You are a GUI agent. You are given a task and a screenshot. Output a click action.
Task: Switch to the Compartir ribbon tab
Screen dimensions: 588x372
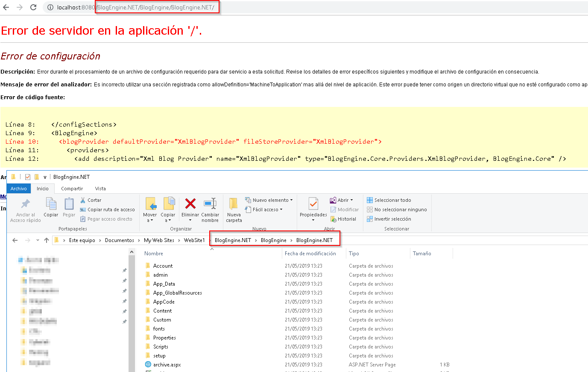click(x=72, y=189)
